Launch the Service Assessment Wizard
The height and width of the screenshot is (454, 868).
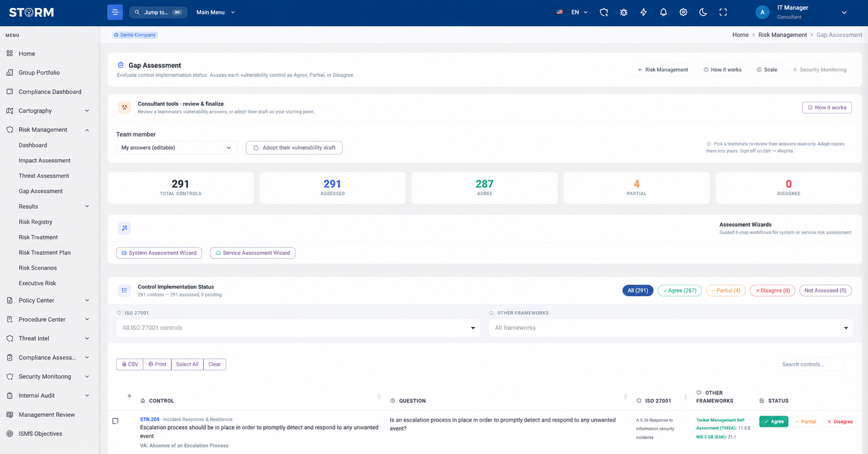coord(252,253)
